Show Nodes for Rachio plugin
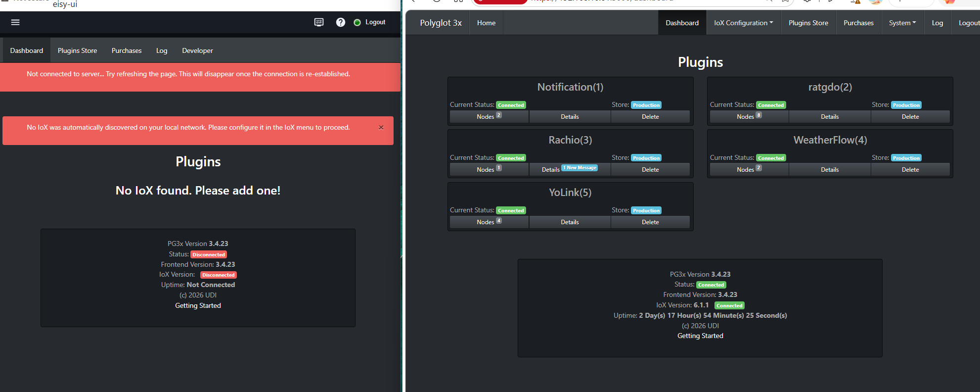Image resolution: width=980 pixels, height=392 pixels. (x=489, y=169)
